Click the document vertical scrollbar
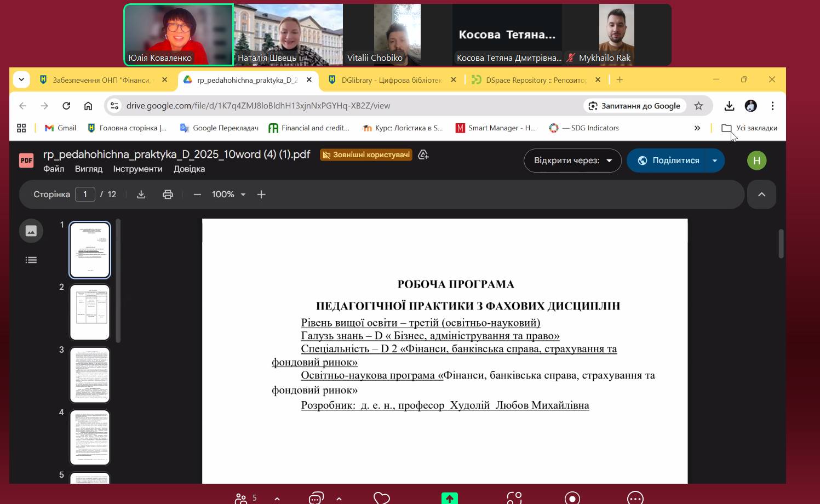 pyautogui.click(x=781, y=243)
